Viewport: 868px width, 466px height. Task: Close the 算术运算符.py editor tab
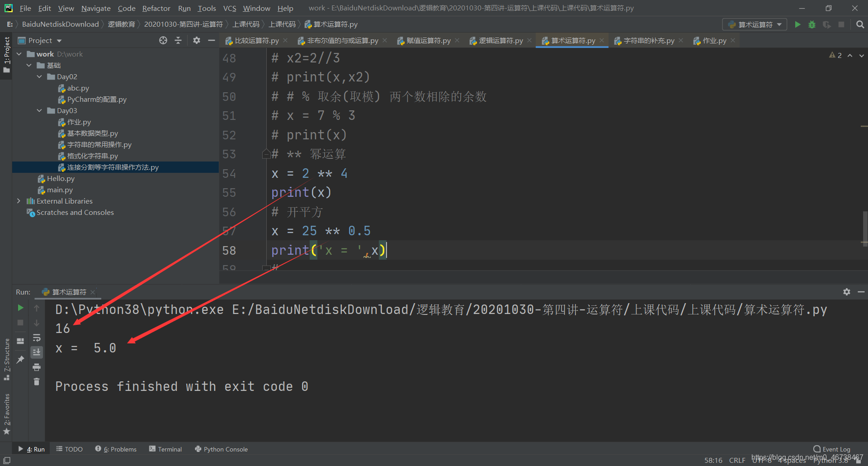[602, 40]
